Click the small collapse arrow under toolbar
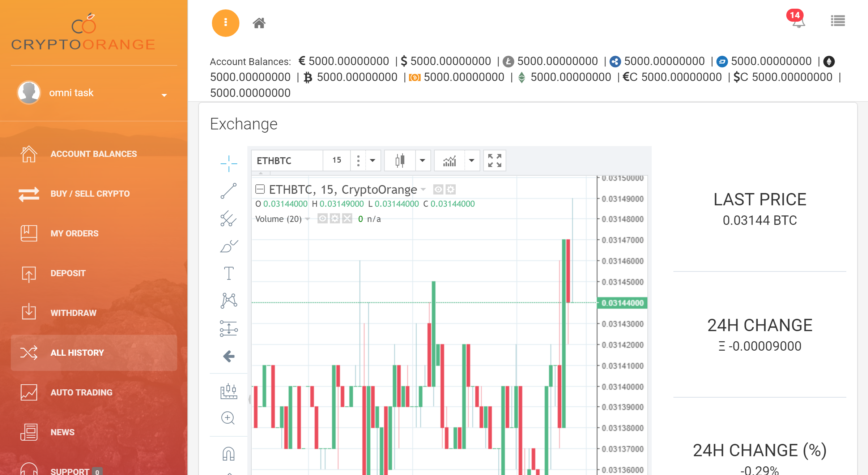Viewport: 868px width, 475px height. [x=261, y=174]
